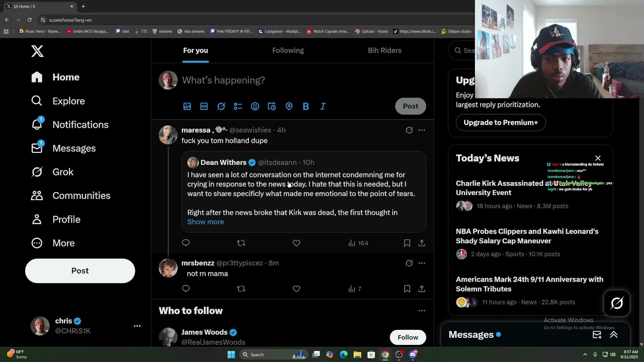Open the emoji picker in composer
The height and width of the screenshot is (362, 644).
click(255, 106)
